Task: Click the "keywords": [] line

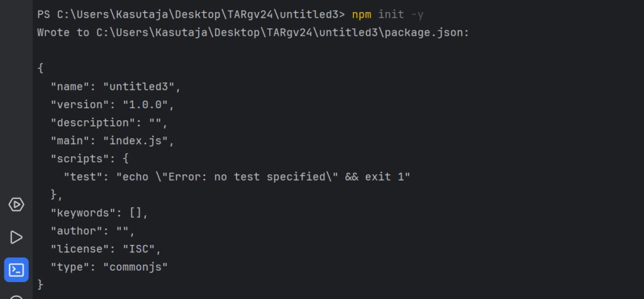Action: click(x=99, y=213)
